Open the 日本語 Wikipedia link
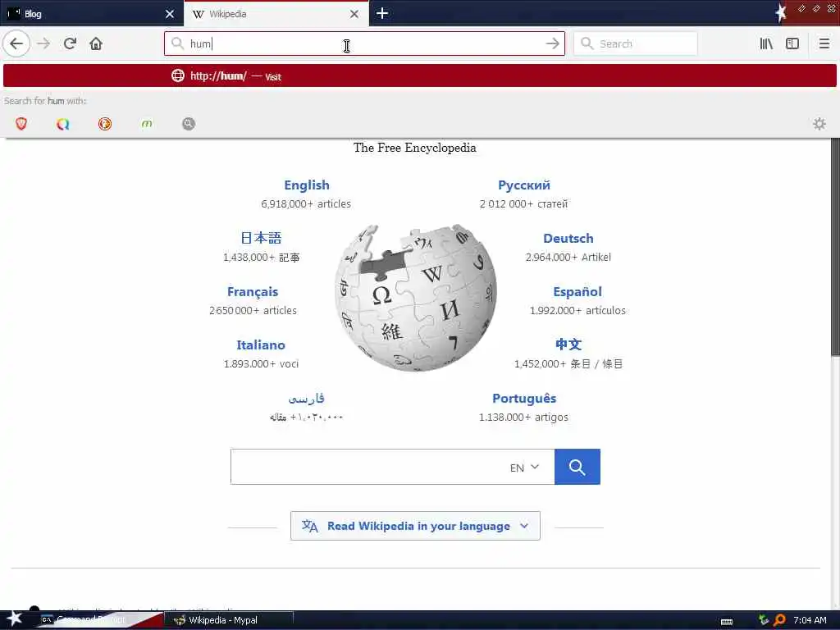The width and height of the screenshot is (840, 630). tap(261, 238)
